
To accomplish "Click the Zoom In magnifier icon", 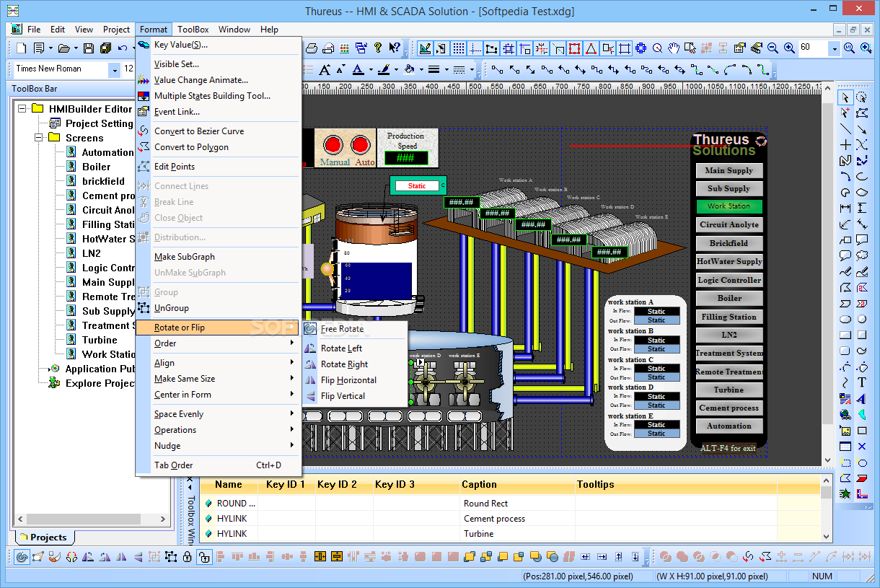I will (789, 48).
